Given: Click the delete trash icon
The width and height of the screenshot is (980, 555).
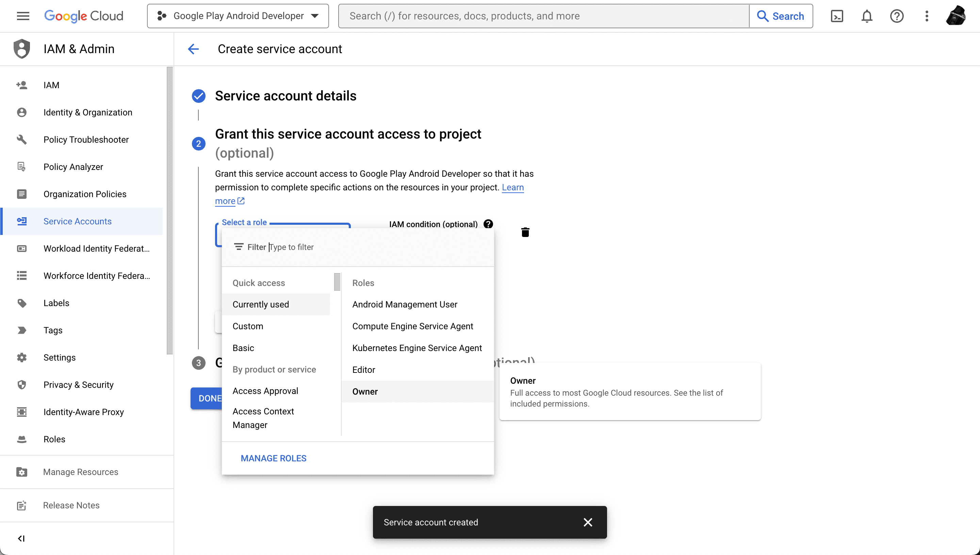Looking at the screenshot, I should point(524,232).
